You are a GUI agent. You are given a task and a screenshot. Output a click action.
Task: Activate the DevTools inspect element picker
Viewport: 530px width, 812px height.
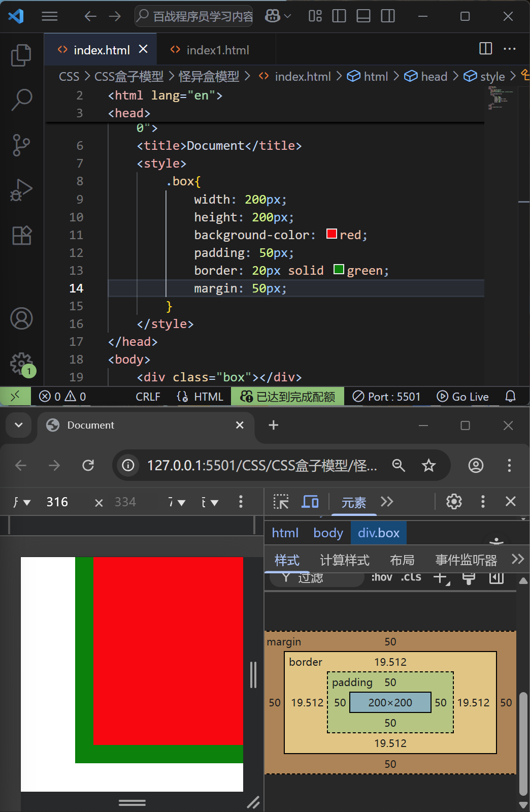[x=281, y=502]
